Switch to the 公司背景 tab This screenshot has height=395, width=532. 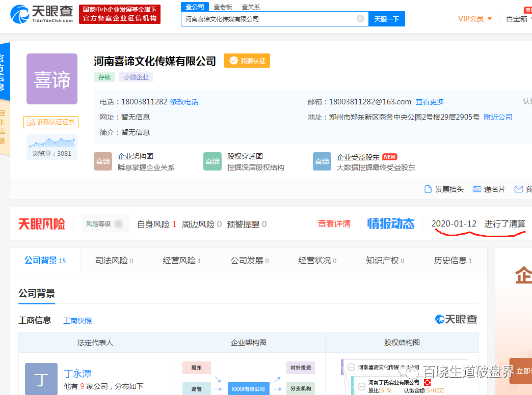point(45,261)
